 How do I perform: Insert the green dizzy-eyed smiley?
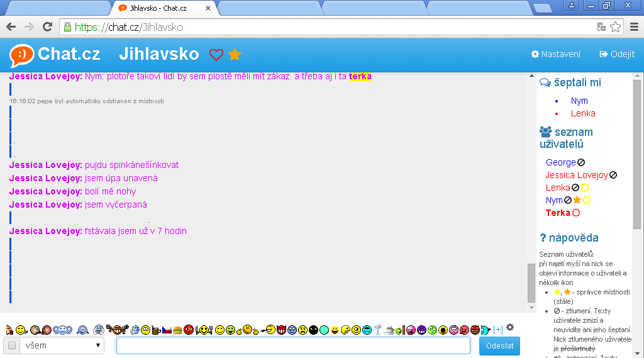(432, 330)
